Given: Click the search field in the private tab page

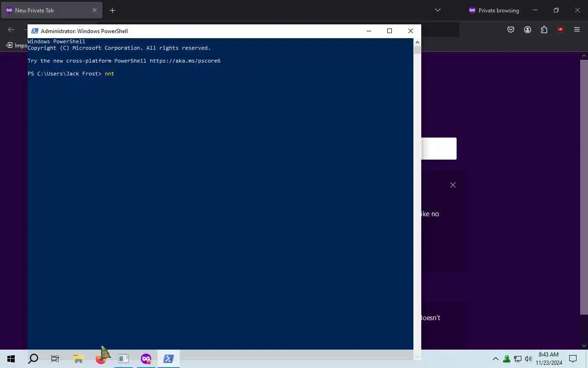Looking at the screenshot, I should pyautogui.click(x=439, y=149).
